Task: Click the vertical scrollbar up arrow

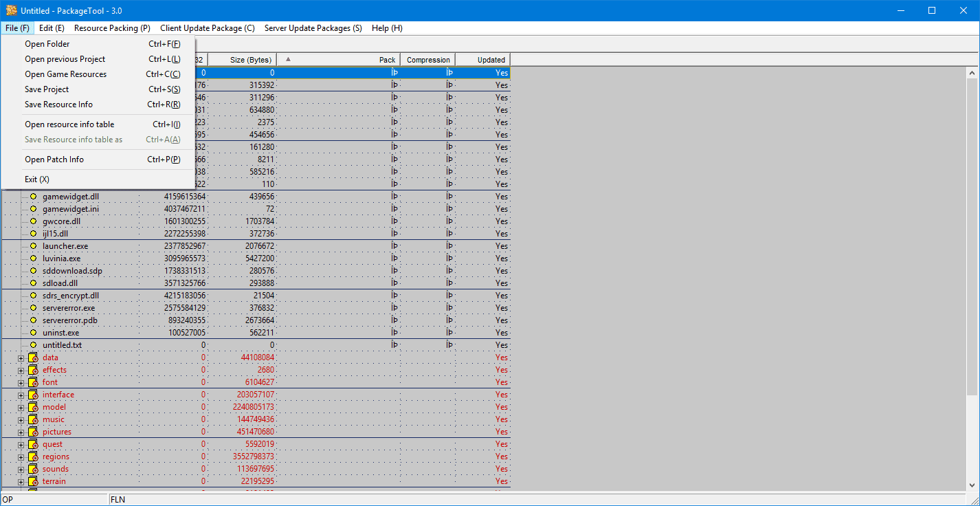Action: (972, 73)
